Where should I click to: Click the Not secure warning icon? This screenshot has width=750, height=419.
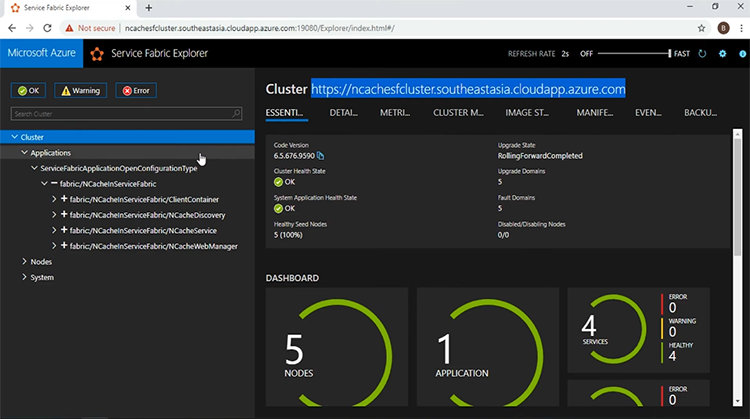(x=69, y=28)
